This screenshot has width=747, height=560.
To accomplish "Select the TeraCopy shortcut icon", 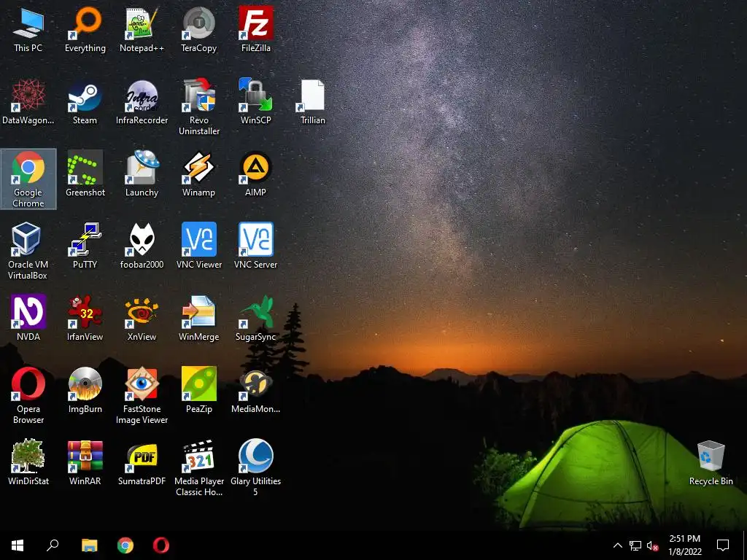I will [198, 29].
